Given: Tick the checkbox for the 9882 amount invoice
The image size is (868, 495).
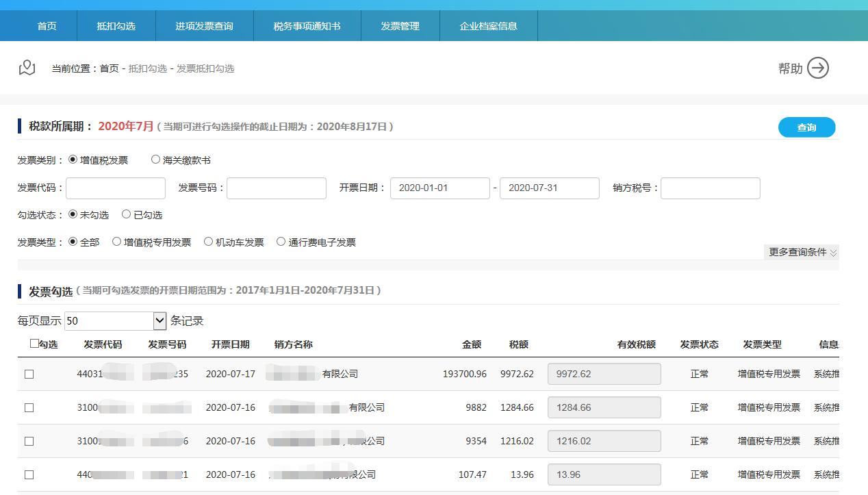Looking at the screenshot, I should (x=28, y=407).
